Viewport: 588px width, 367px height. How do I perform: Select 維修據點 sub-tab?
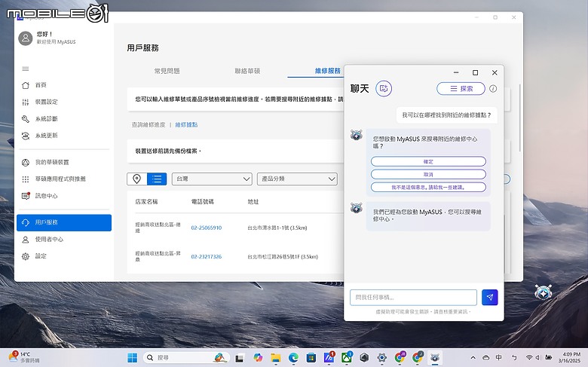pyautogui.click(x=186, y=125)
